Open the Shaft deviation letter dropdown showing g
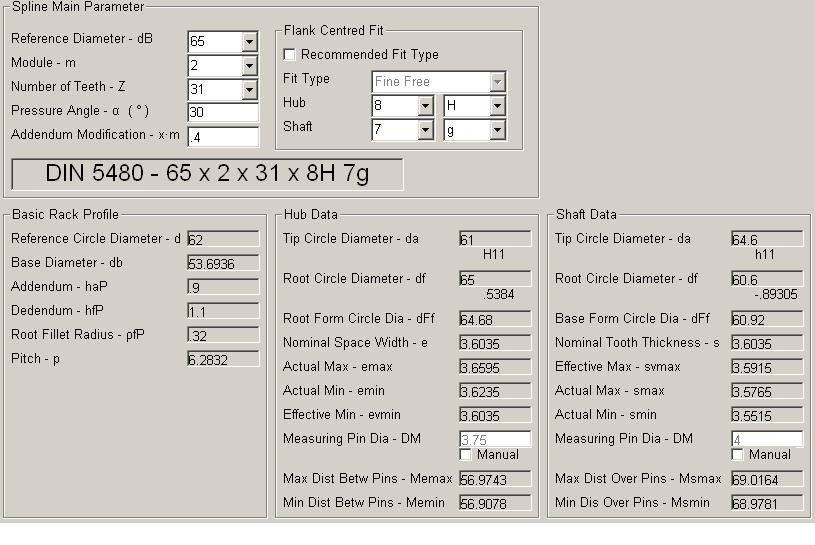Screen dimensions: 815x545 pos(497,130)
